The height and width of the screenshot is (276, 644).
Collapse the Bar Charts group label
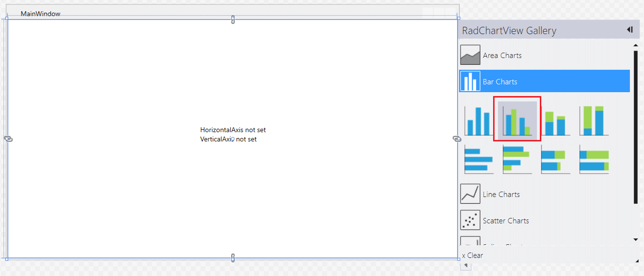(500, 82)
